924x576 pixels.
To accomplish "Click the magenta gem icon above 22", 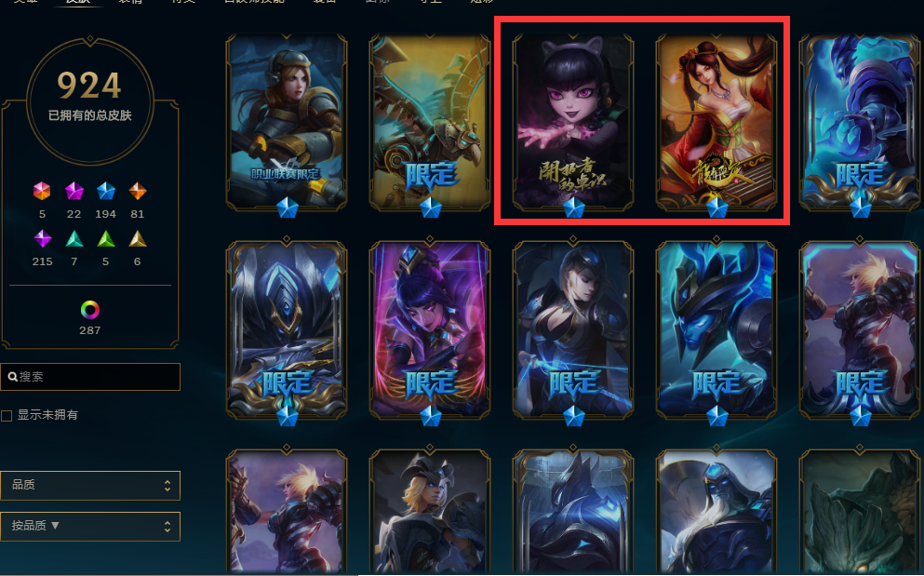I will [74, 191].
